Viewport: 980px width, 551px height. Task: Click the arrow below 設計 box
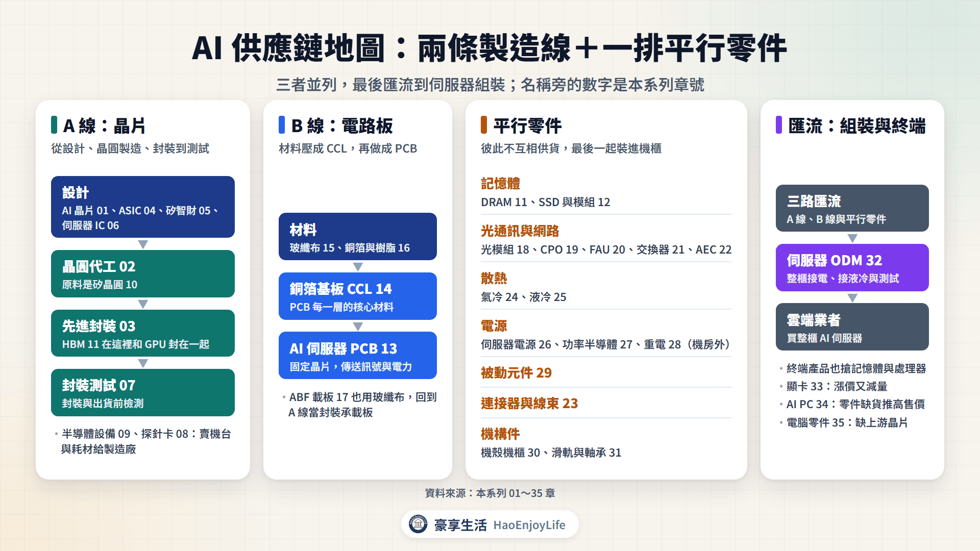click(143, 244)
